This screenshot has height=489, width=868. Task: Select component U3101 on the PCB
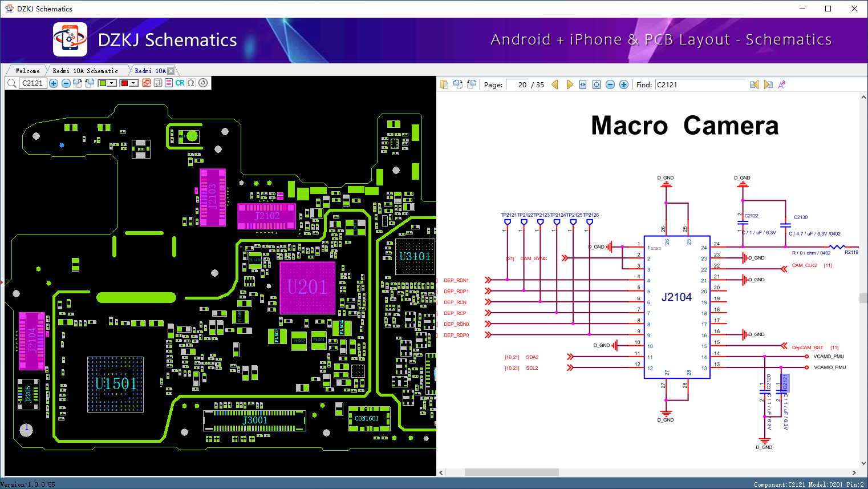click(x=415, y=256)
